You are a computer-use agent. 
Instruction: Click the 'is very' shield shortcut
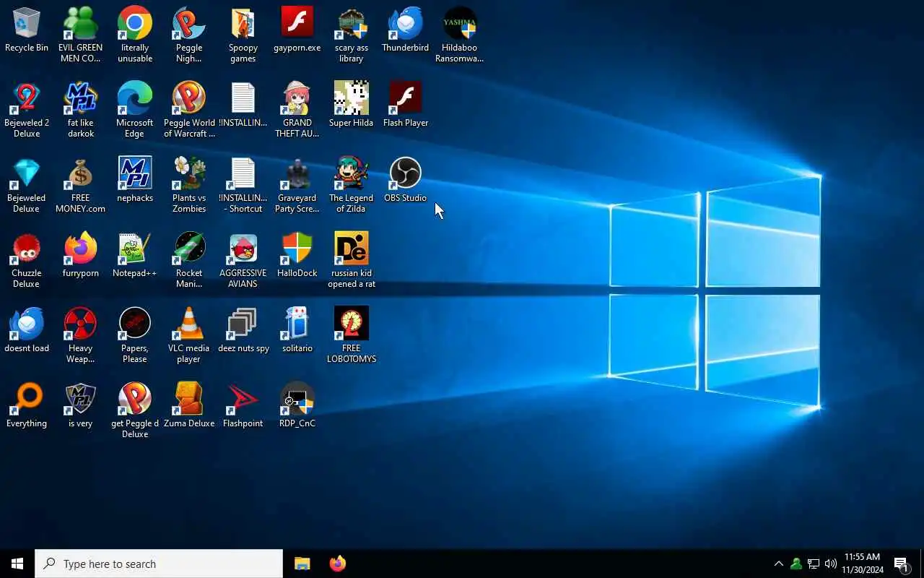[x=81, y=406]
